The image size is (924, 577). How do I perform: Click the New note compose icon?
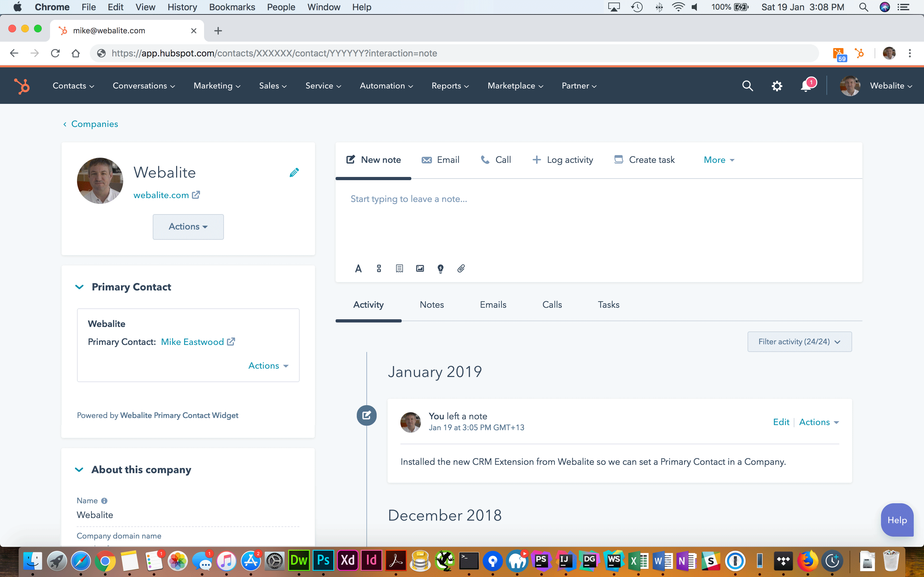(x=351, y=160)
